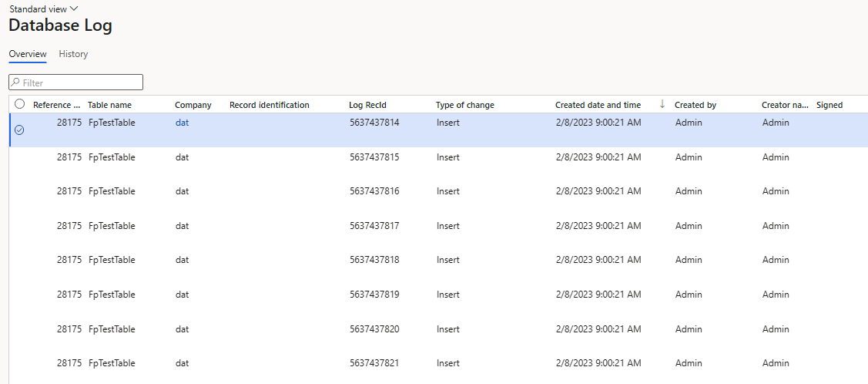Click Created by Admin in row 5637437815
The height and width of the screenshot is (384, 868).
689,157
